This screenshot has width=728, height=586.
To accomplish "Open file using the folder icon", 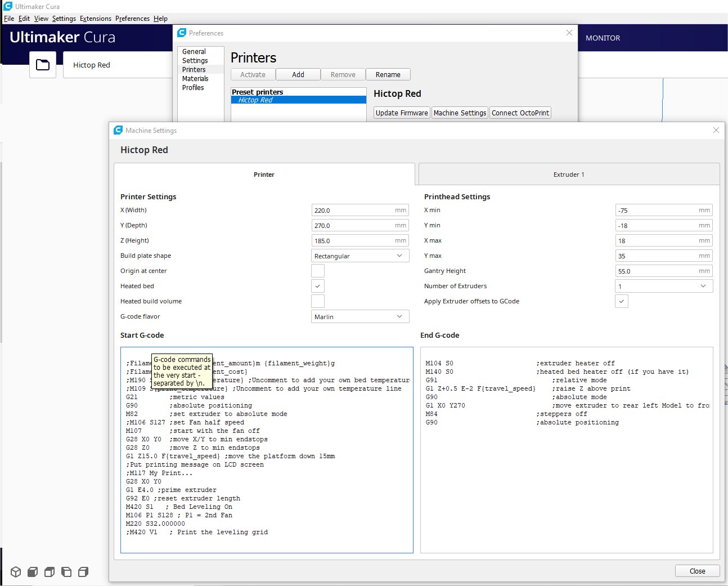I will pos(43,65).
